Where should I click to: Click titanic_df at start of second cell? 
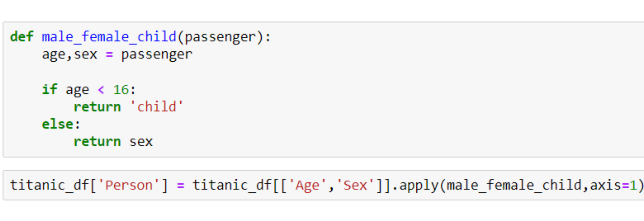pos(49,185)
